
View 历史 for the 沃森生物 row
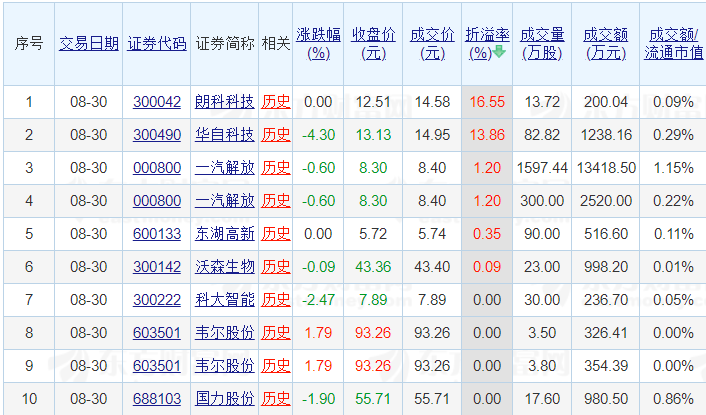point(276,266)
